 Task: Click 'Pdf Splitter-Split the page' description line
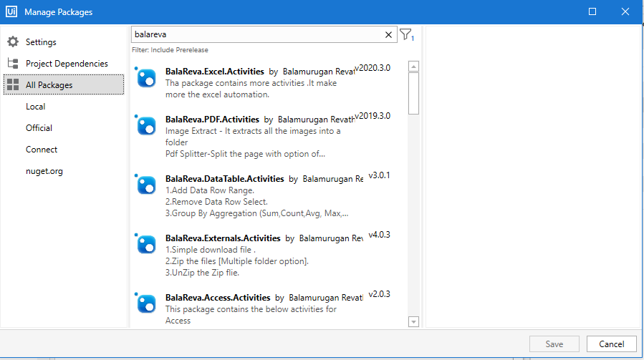245,154
